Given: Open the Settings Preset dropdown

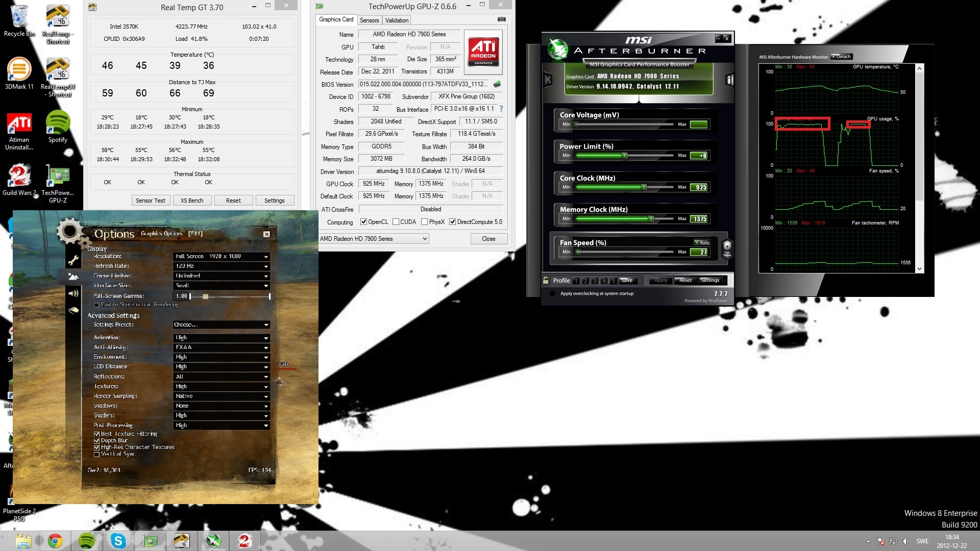Looking at the screenshot, I should pos(221,324).
